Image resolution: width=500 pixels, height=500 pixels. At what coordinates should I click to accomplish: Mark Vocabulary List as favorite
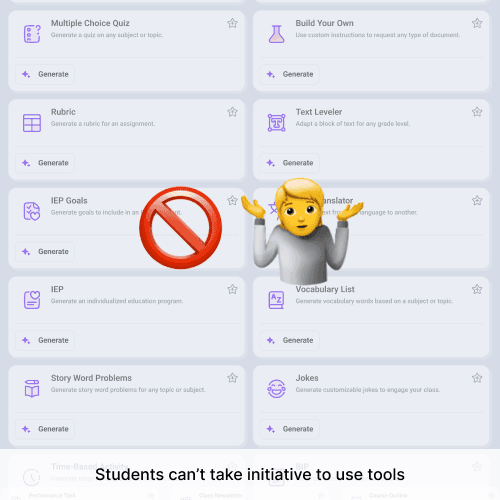(477, 289)
